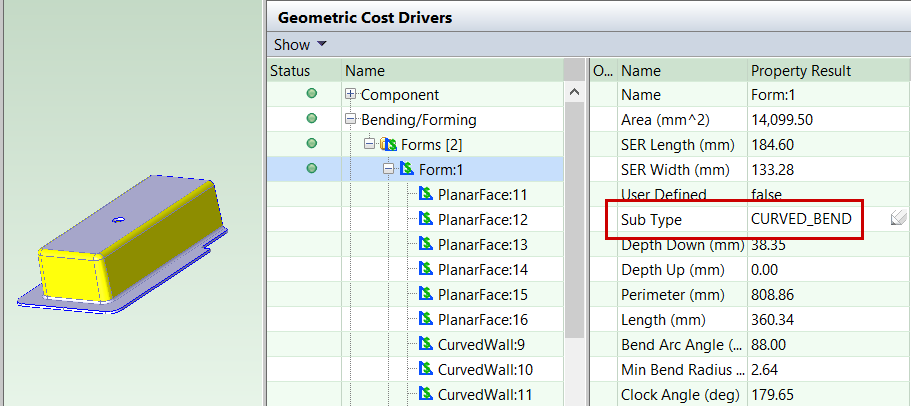Click the Form:1 node icon
Viewport: 911px width, 406px height.
tap(407, 169)
